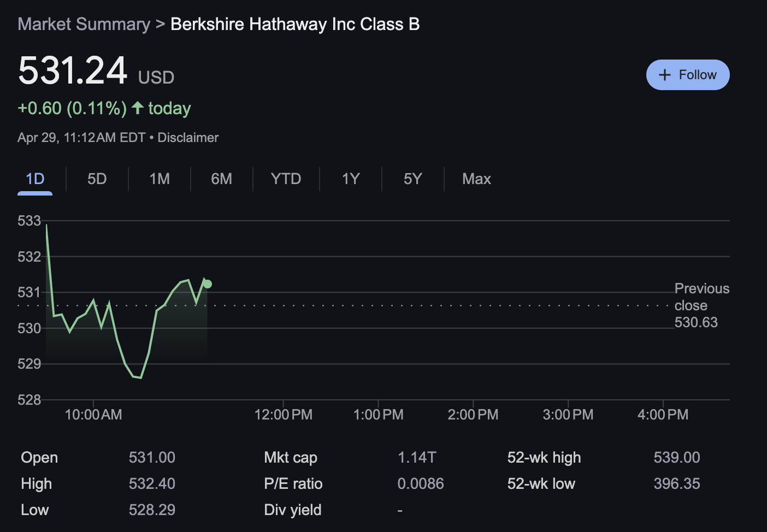Click the 52-wk high value 539.00
The image size is (767, 532).
pos(677,458)
